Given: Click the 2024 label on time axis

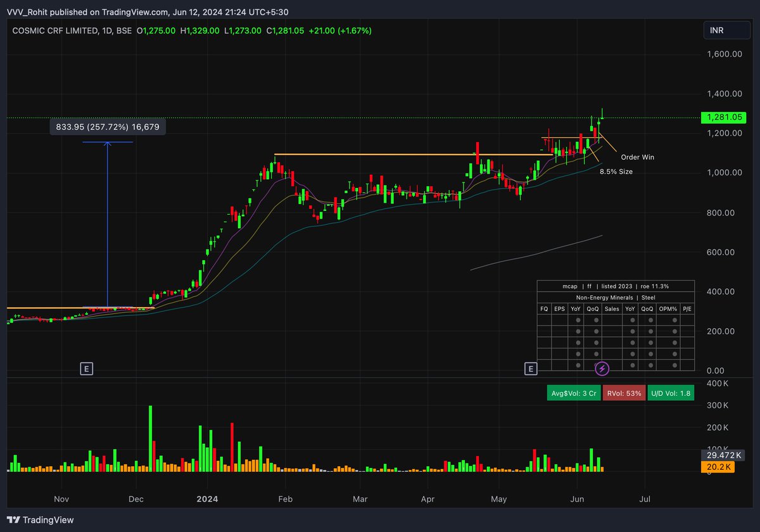Looking at the screenshot, I should [x=207, y=499].
